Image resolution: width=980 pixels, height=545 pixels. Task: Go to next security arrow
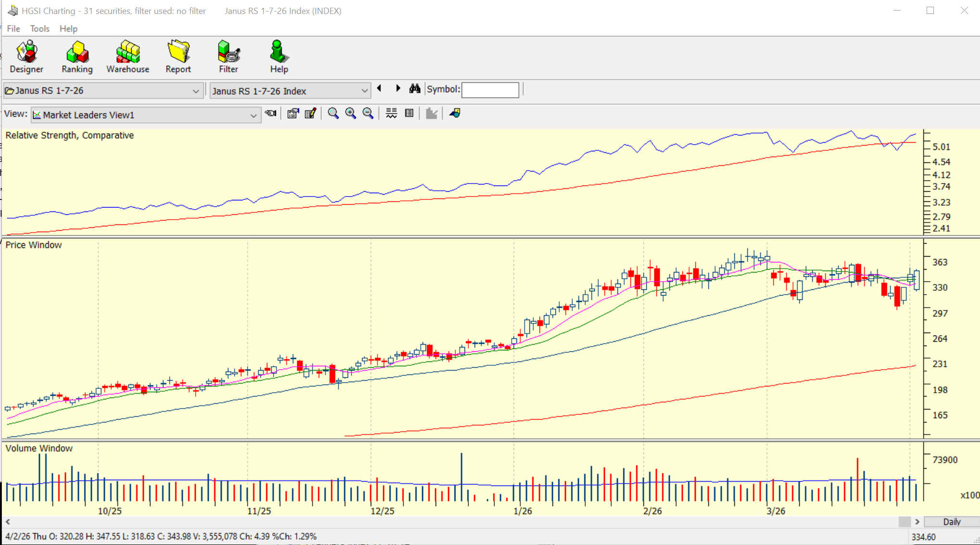pos(398,88)
